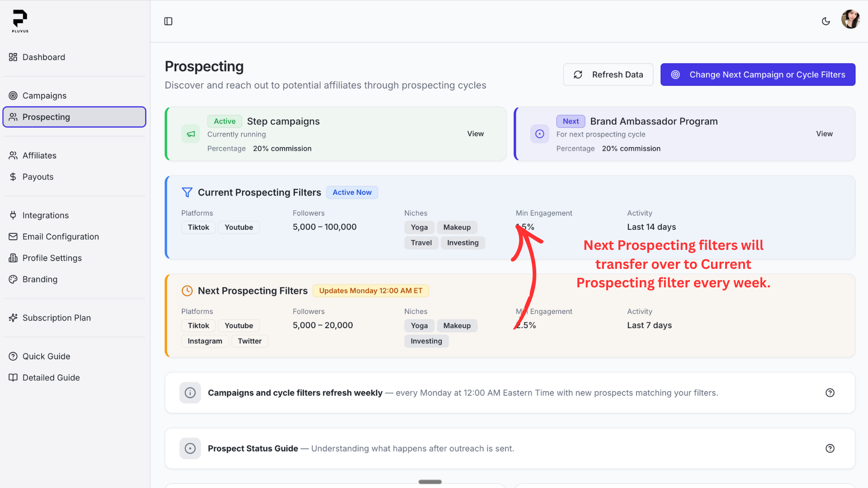Open Integrations page
This screenshot has width=868, height=488.
[74, 215]
